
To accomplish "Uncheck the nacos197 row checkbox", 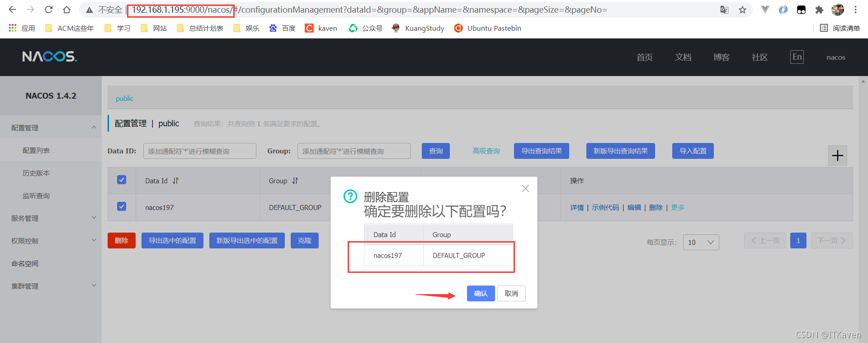I will click(x=122, y=206).
